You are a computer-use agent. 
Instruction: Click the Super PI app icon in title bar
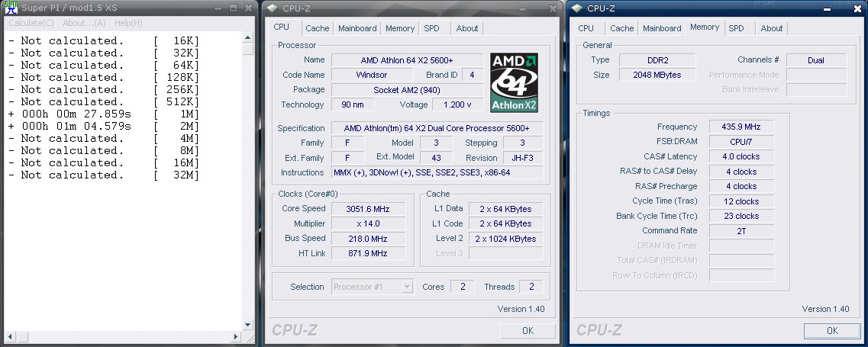click(x=11, y=8)
